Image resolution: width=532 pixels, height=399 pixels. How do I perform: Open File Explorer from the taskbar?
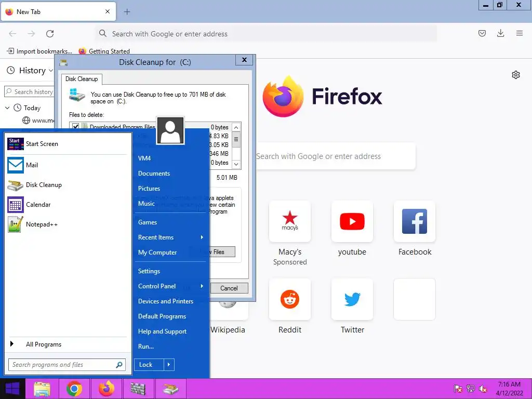[x=42, y=389]
